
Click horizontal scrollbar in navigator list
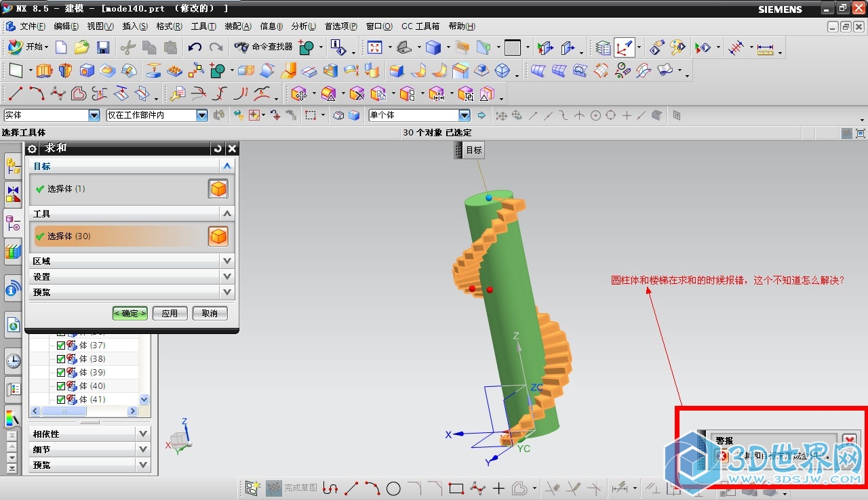tap(64, 411)
